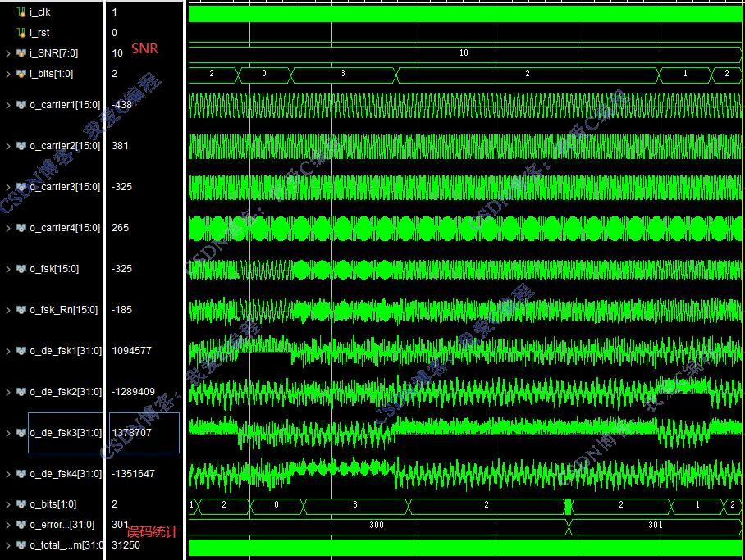Expand the o_de_fsk2[31:0] signal
Viewport: 745px width, 560px height.
pyautogui.click(x=8, y=393)
